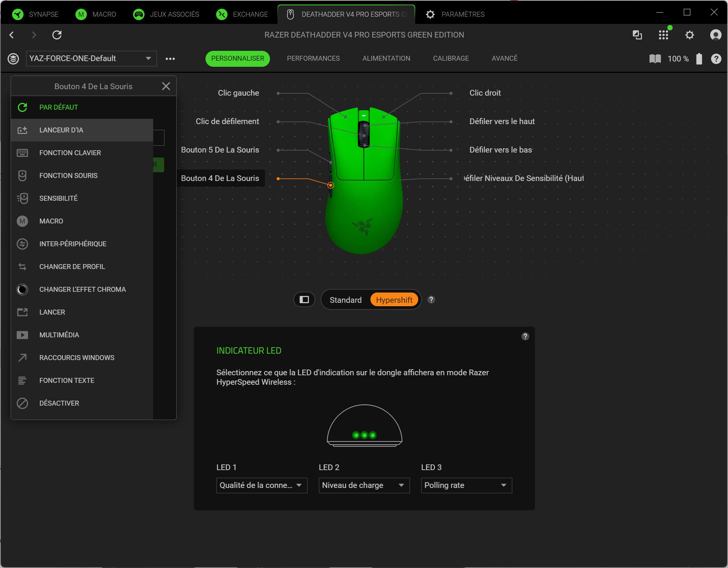Open the Macro module from the top bar
This screenshot has height=568, width=728.
[x=96, y=14]
